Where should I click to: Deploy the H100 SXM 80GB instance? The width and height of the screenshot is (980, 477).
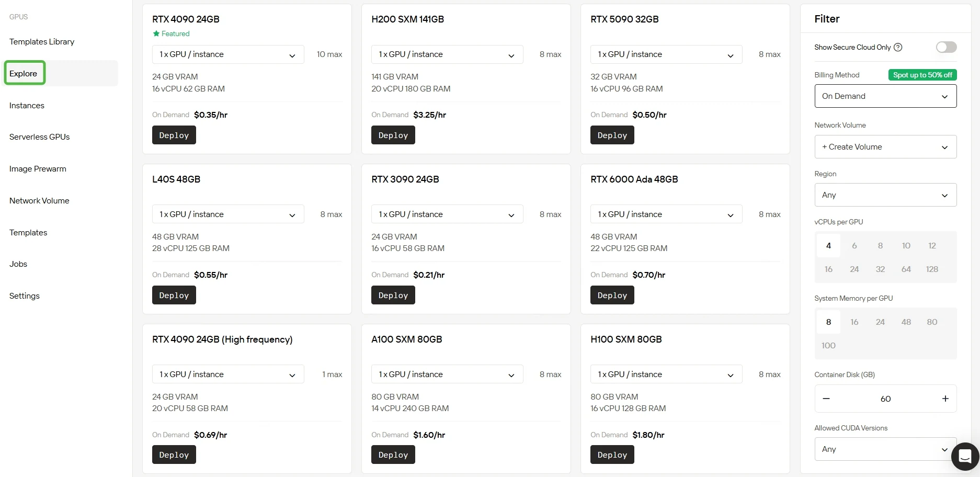click(612, 455)
